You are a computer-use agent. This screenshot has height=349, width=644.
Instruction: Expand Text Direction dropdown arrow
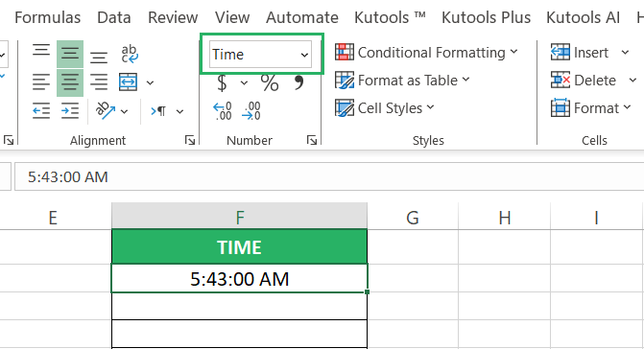[x=179, y=111]
